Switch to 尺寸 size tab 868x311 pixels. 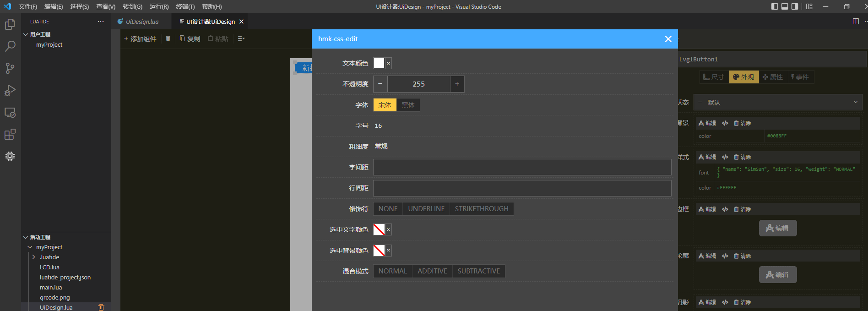(x=714, y=77)
